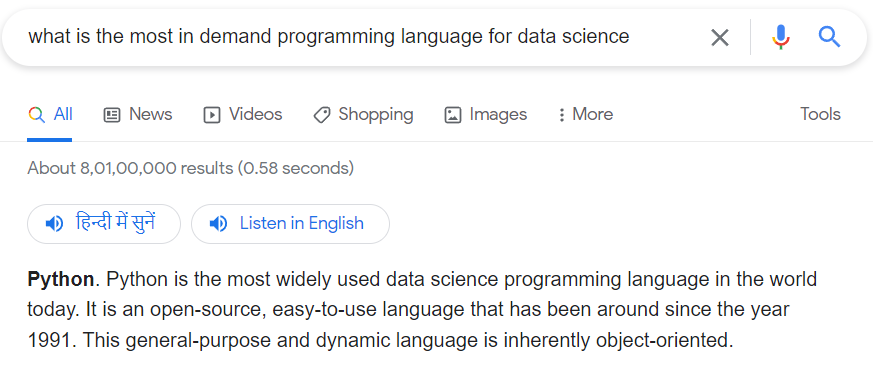Open the Shopping results tab

pos(363,114)
